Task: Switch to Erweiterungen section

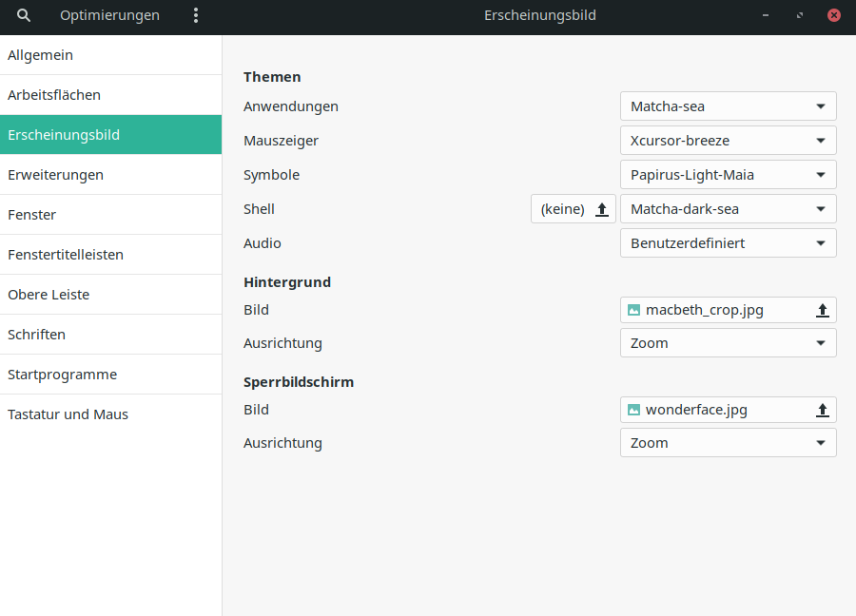Action: [110, 175]
